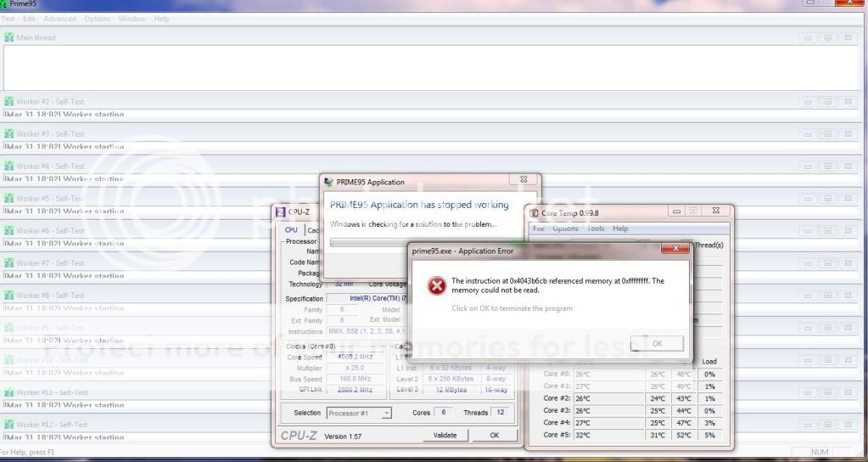The image size is (868, 462).
Task: Minimize the Worker #4 Self-Test child window
Action: click(808, 166)
